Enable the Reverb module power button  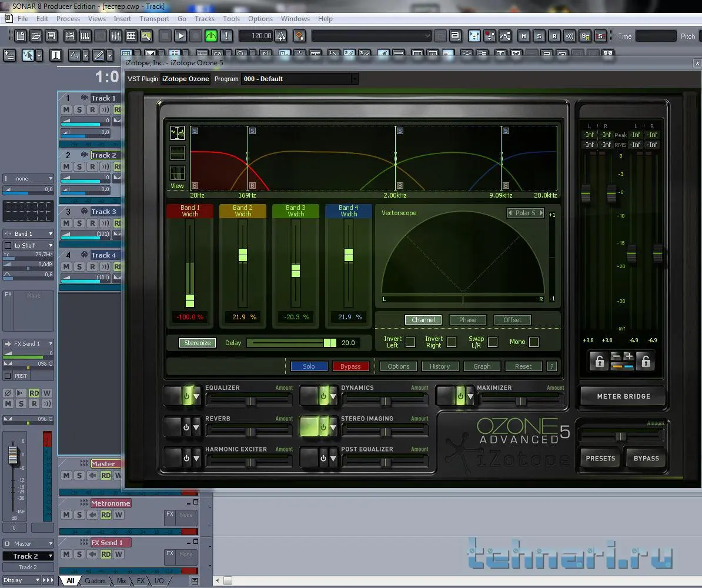[186, 427]
